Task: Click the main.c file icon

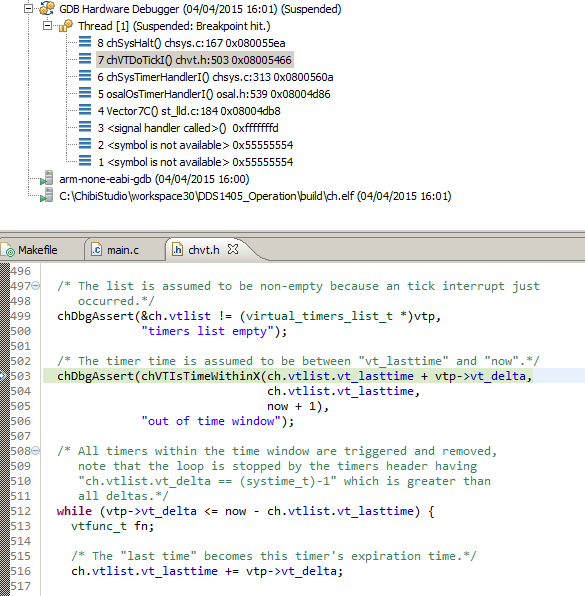Action: [97, 250]
